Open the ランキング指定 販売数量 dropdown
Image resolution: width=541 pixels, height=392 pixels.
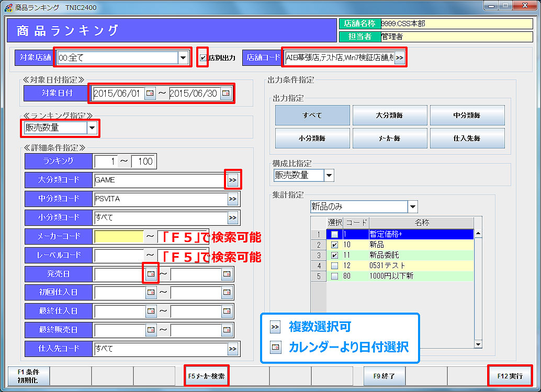92,127
